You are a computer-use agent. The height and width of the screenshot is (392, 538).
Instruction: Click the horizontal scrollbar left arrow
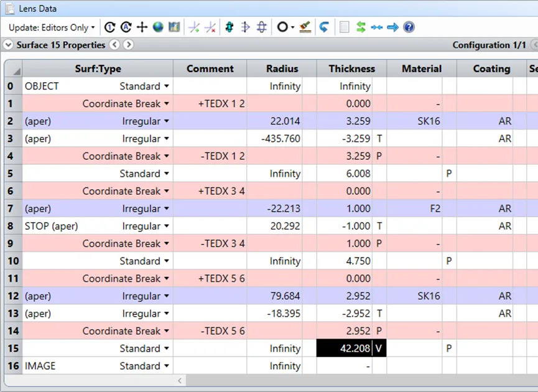[180, 380]
